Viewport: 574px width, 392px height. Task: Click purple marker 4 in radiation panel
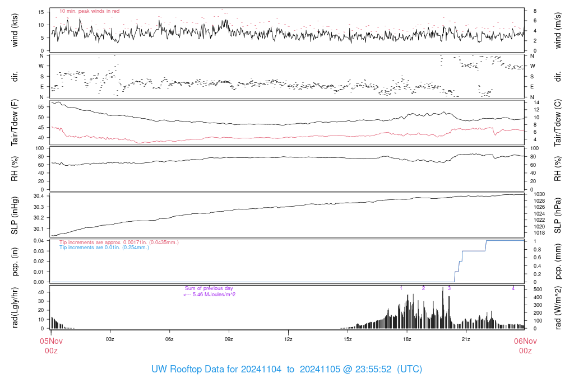(513, 288)
